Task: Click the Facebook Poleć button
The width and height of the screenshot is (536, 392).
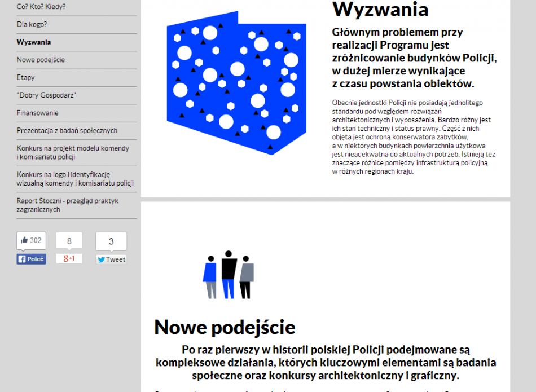Action: pos(31,259)
